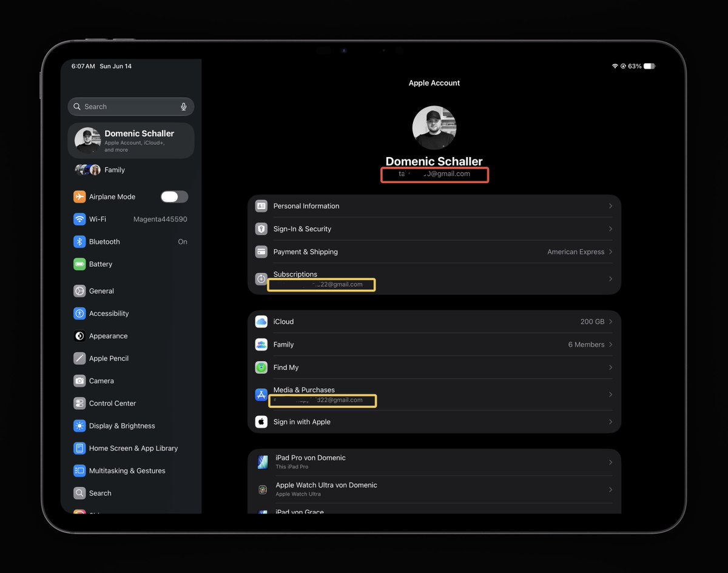Click the Find My radar icon
This screenshot has height=573, width=728.
coord(261,367)
